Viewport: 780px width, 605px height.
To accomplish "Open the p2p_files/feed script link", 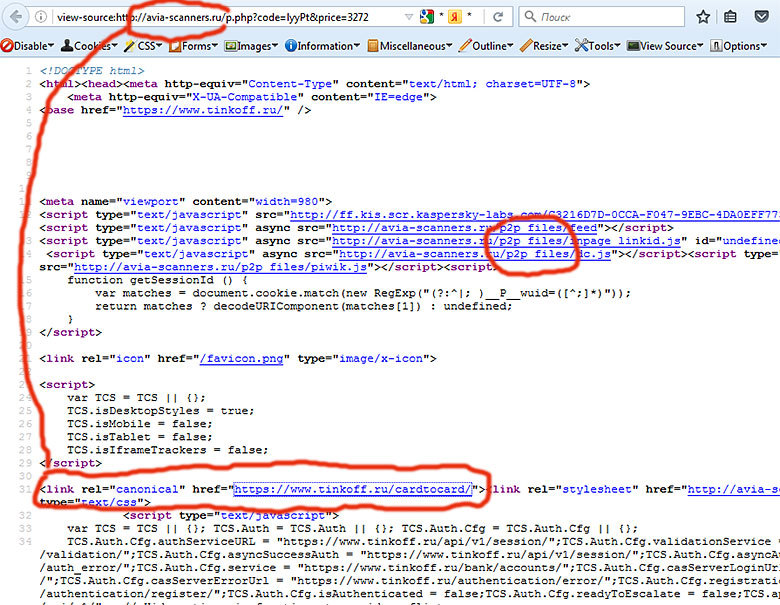I will point(465,227).
